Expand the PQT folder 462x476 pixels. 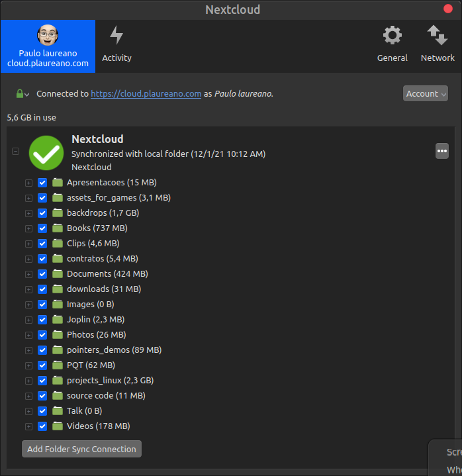pos(29,366)
